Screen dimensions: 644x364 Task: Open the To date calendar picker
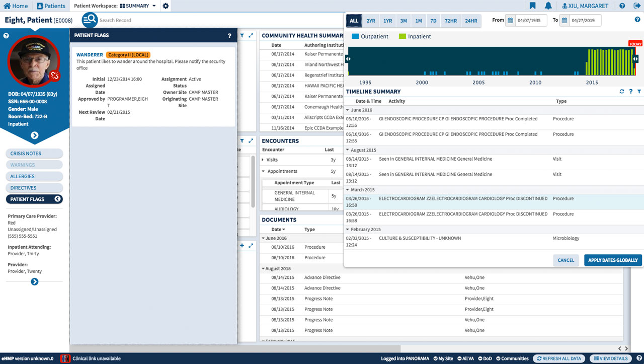[565, 20]
